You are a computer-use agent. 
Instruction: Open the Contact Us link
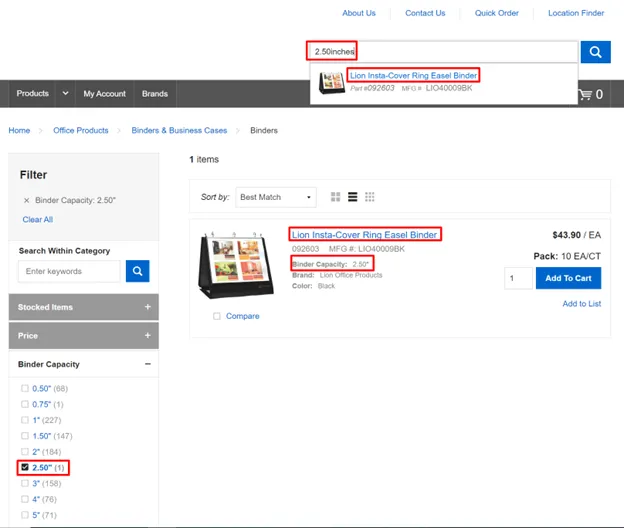(425, 13)
